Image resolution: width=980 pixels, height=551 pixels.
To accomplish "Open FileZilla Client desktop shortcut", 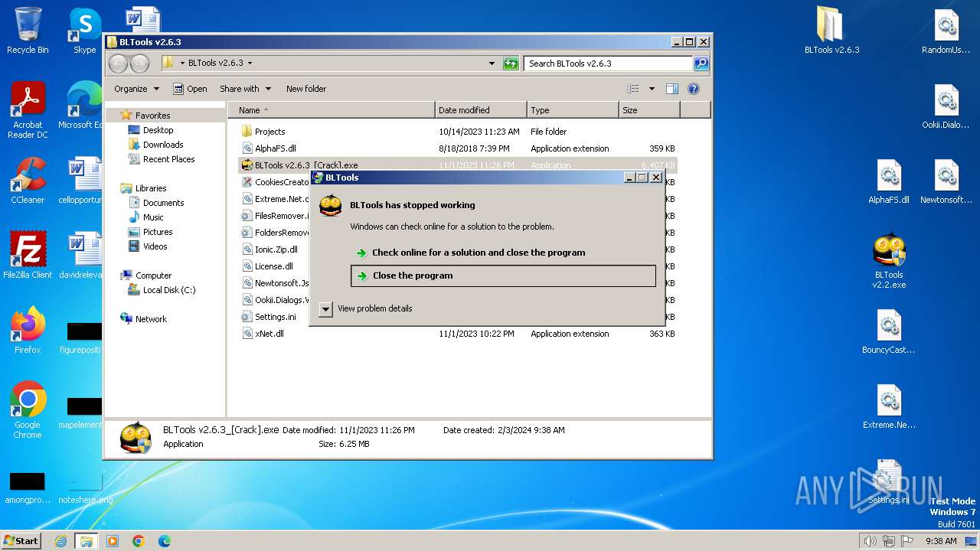I will pyautogui.click(x=28, y=255).
